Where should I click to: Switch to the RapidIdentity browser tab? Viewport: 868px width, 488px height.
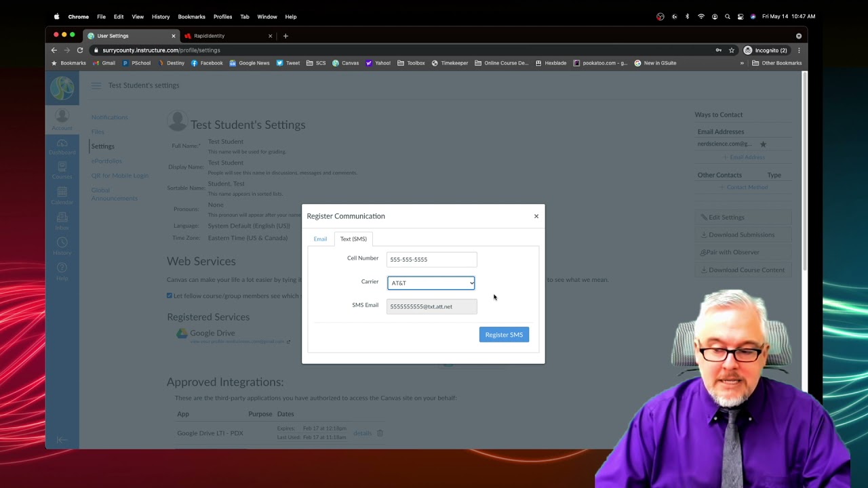tap(227, 36)
